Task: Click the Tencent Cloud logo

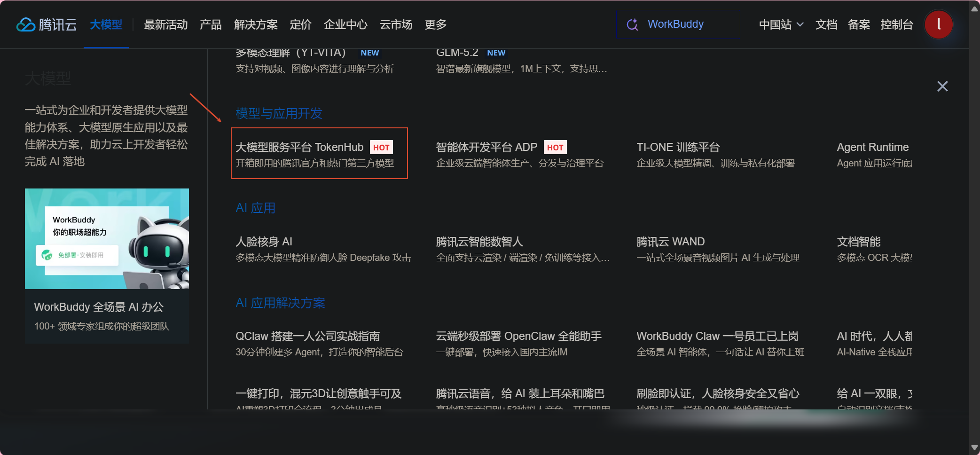Action: 47,24
